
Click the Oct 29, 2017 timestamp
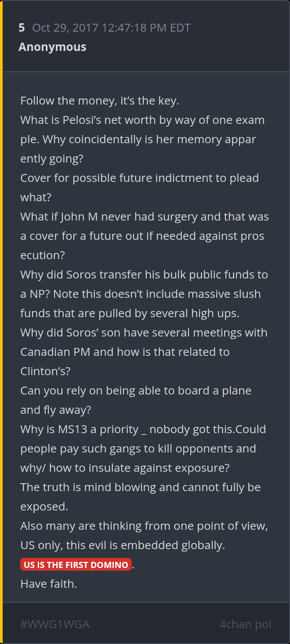[x=111, y=28]
